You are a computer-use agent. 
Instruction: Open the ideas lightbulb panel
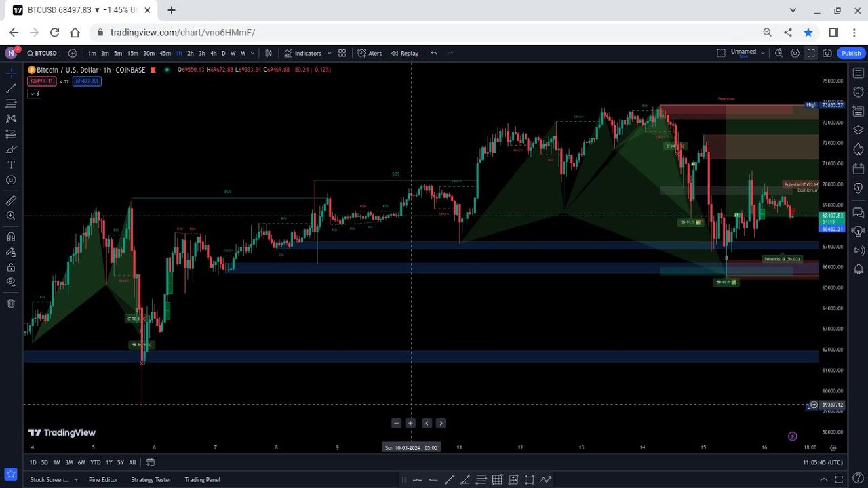858,188
